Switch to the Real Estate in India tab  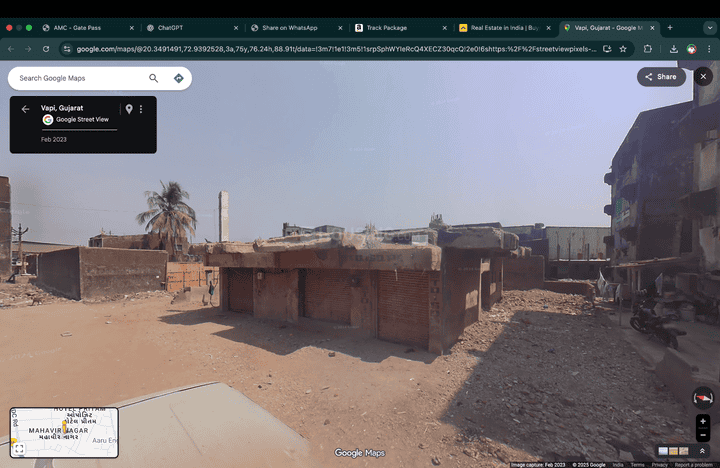click(504, 28)
